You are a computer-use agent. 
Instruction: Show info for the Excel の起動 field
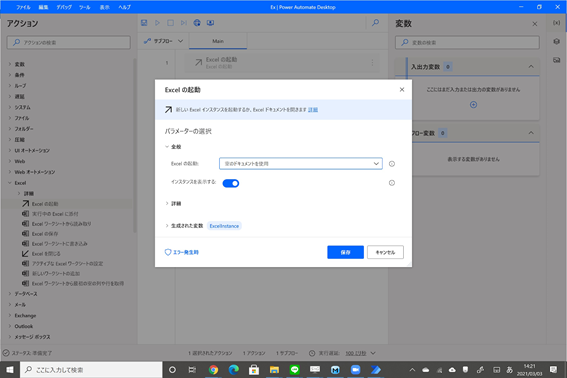[x=392, y=164]
